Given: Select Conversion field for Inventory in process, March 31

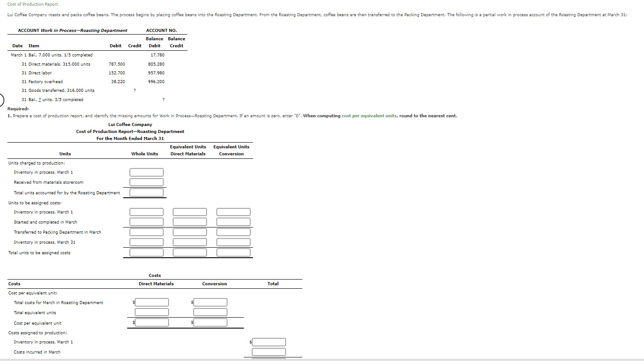Looking at the screenshot, I should 233,242.
